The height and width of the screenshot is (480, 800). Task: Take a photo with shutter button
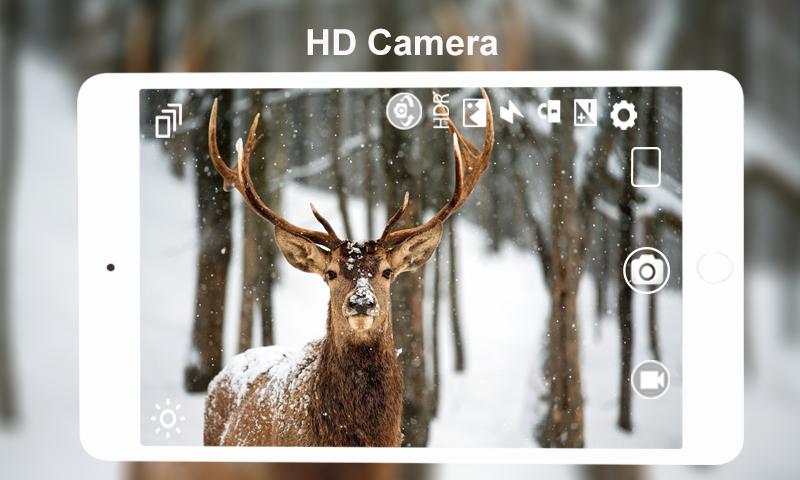click(646, 271)
